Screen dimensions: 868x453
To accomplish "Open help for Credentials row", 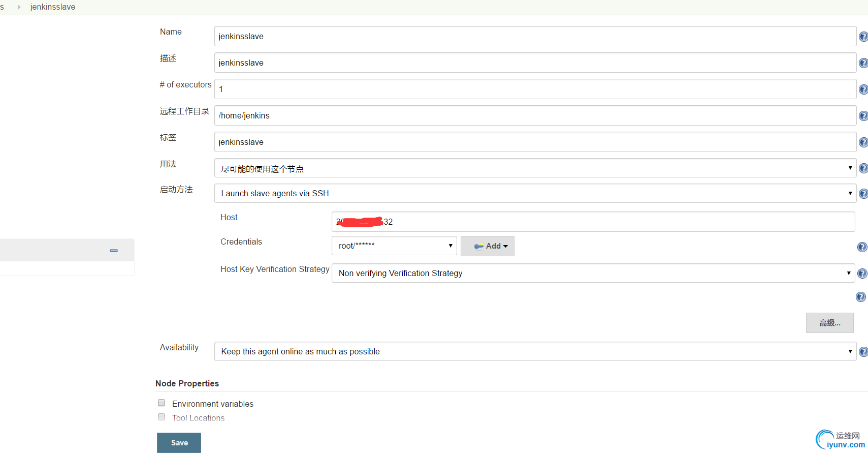I will click(862, 247).
